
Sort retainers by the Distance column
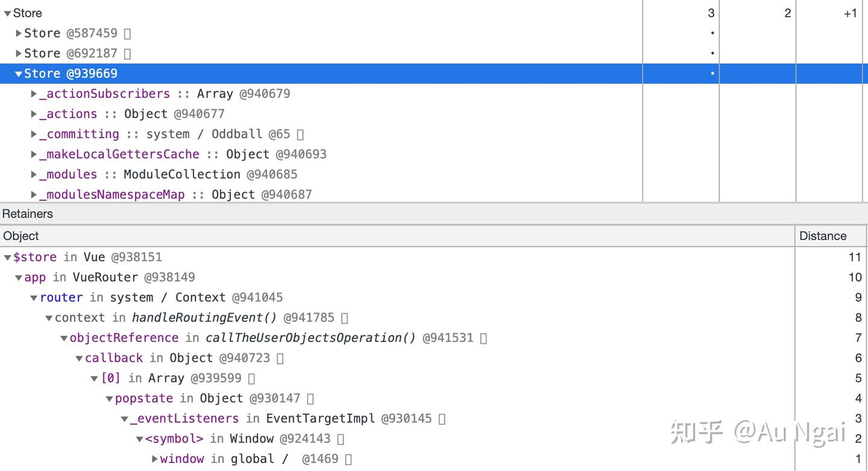coord(823,236)
